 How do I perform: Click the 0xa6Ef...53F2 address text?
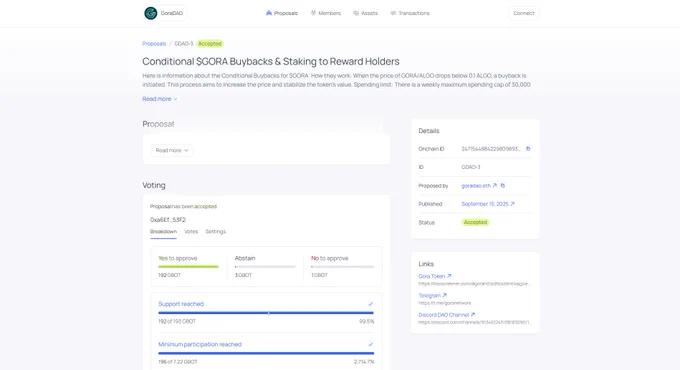(x=168, y=220)
